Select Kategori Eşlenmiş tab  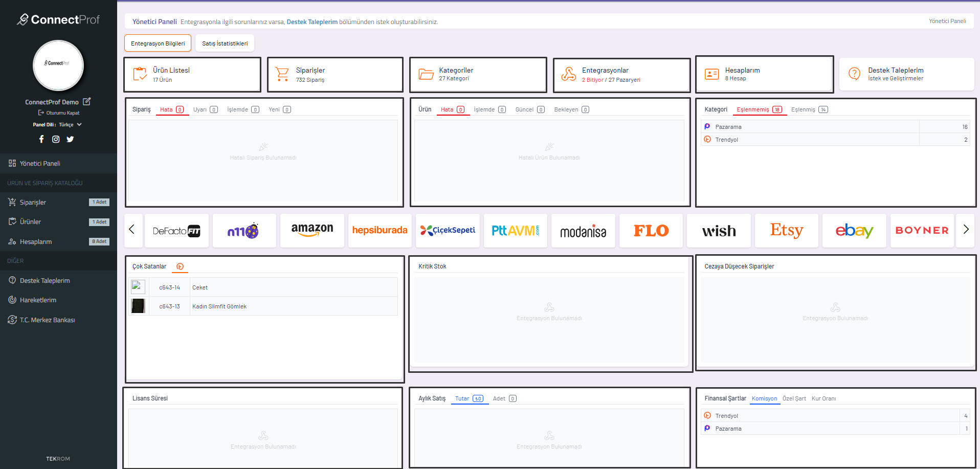pyautogui.click(x=809, y=109)
